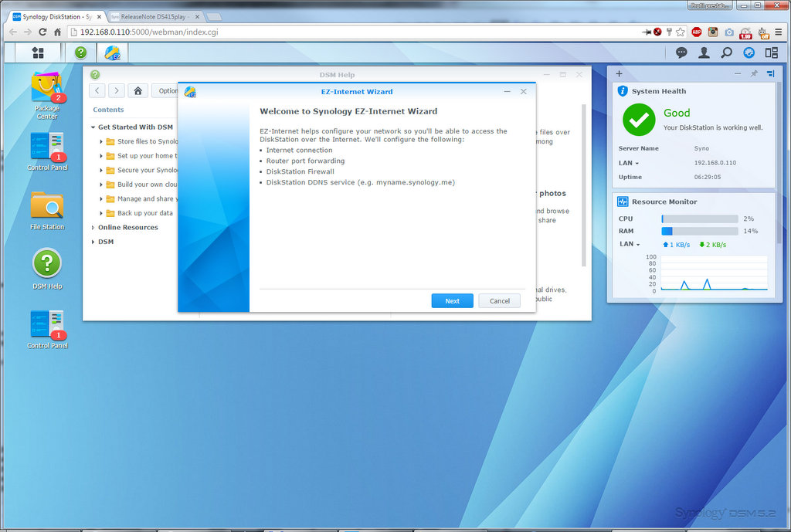
Task: Open Package Center desktop icon
Action: [x=47, y=96]
